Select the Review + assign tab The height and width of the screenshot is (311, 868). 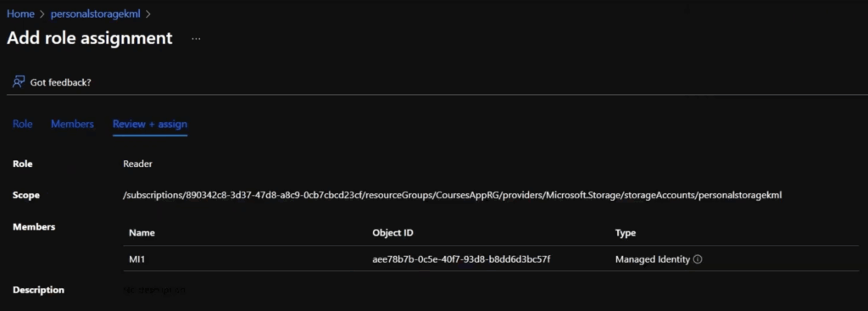(x=150, y=124)
